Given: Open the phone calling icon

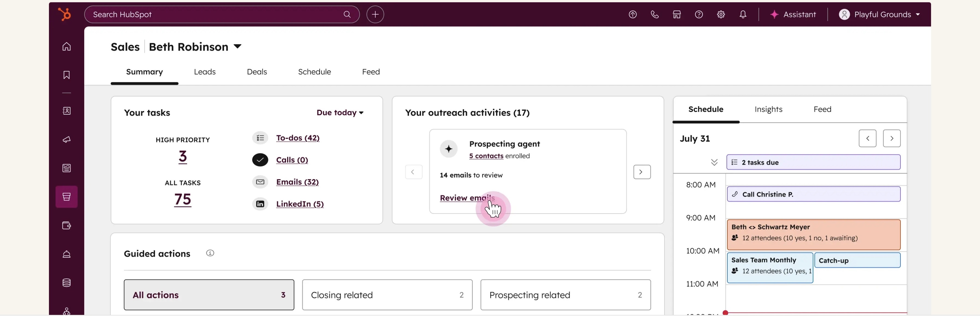Looking at the screenshot, I should [654, 14].
